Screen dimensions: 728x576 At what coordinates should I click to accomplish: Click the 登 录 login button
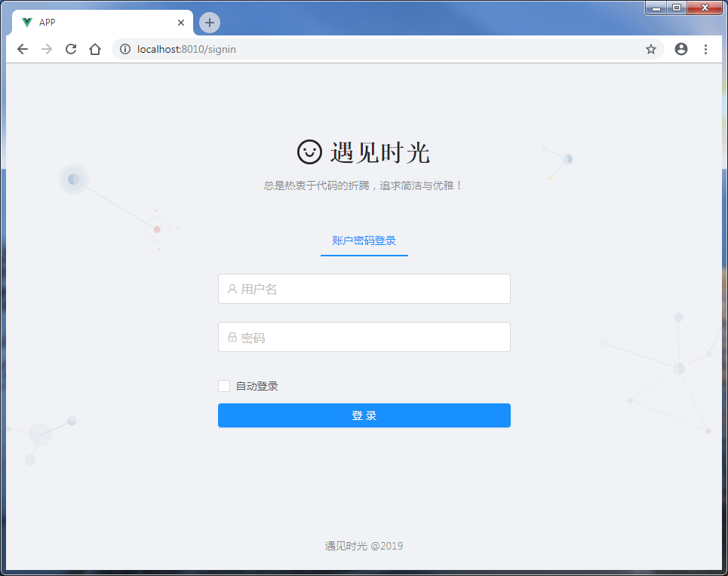364,415
